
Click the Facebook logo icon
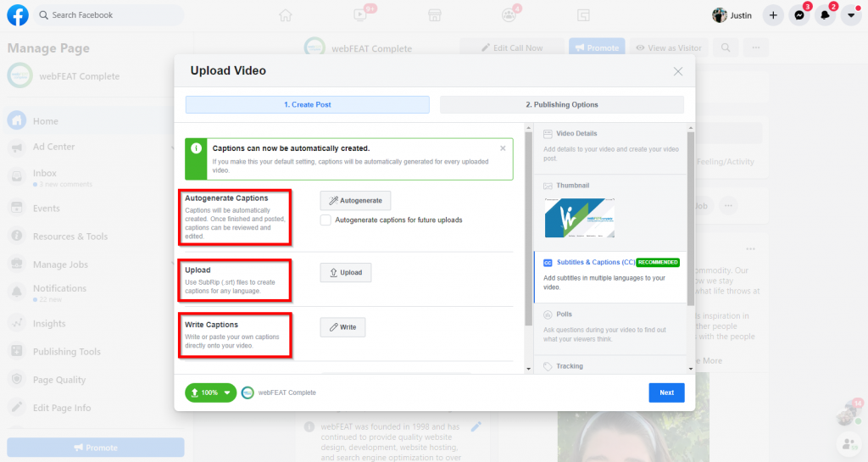tap(18, 15)
